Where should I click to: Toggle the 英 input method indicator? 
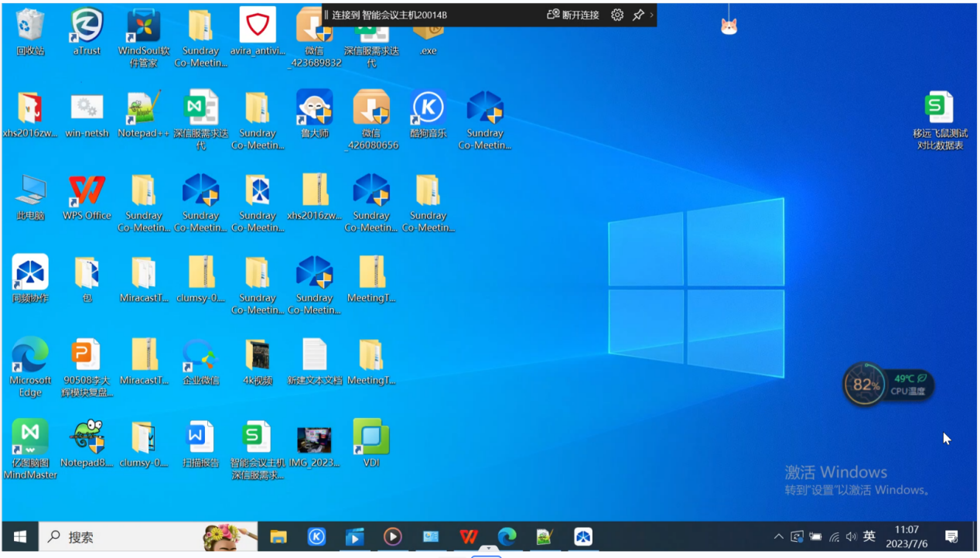tap(869, 536)
